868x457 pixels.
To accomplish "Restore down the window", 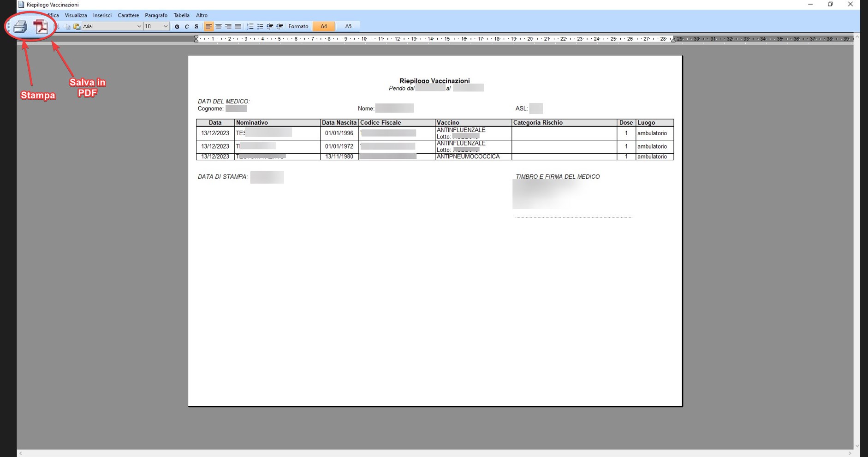I will (830, 4).
